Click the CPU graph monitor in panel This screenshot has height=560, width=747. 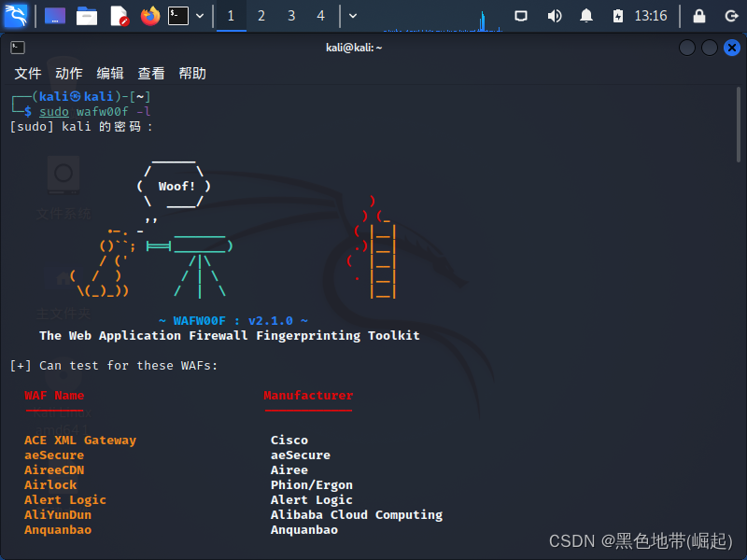pos(443,19)
